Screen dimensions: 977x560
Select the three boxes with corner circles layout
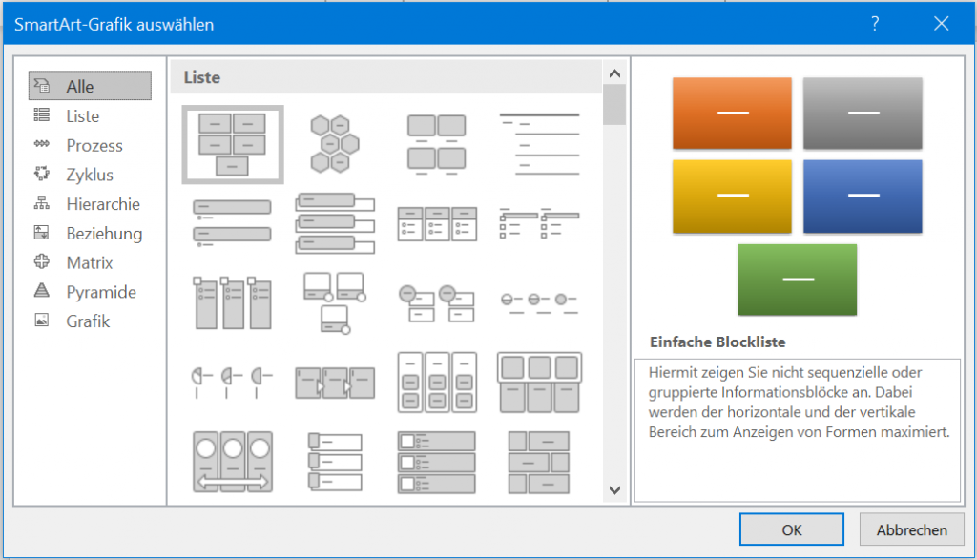[x=335, y=302]
